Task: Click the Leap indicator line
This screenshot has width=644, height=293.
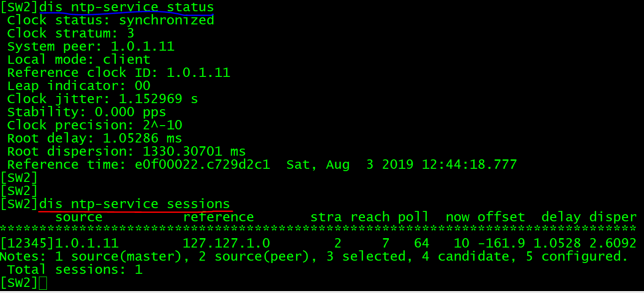Action: 79,86
